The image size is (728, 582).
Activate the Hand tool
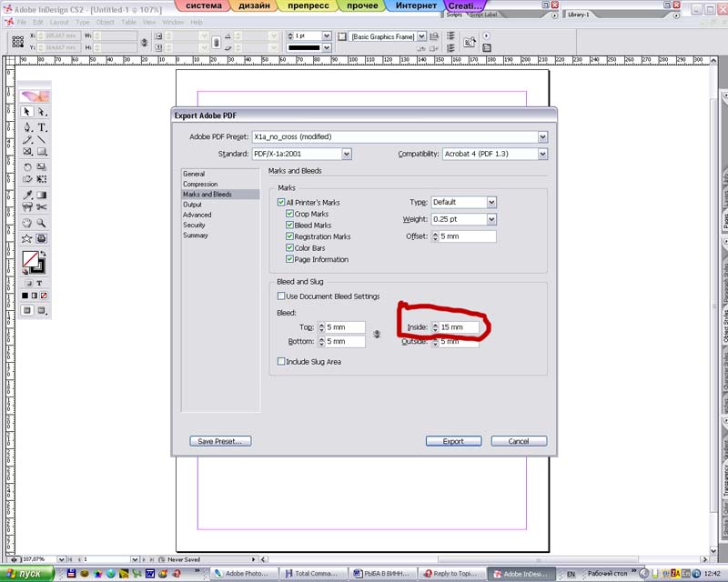point(27,223)
